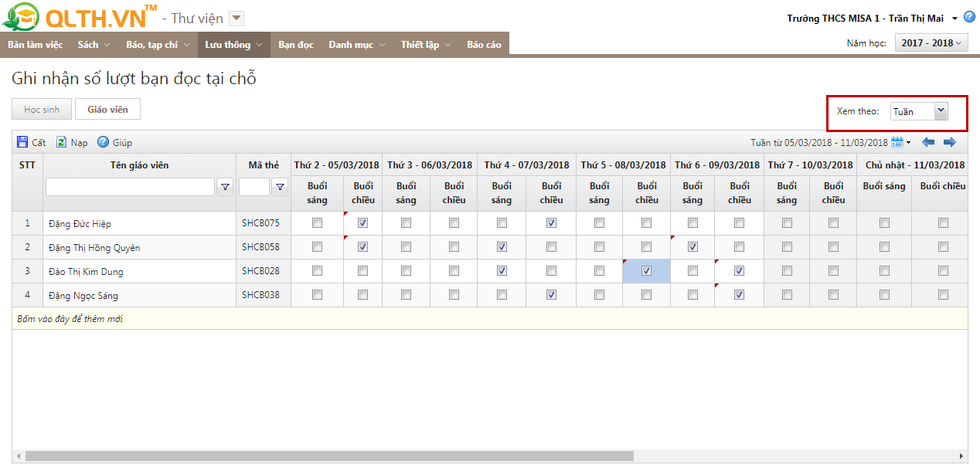The width and height of the screenshot is (980, 475).
Task: Uncheck Đặng Đức Hiệp Thứ 4 buổi chiều
Action: click(551, 223)
